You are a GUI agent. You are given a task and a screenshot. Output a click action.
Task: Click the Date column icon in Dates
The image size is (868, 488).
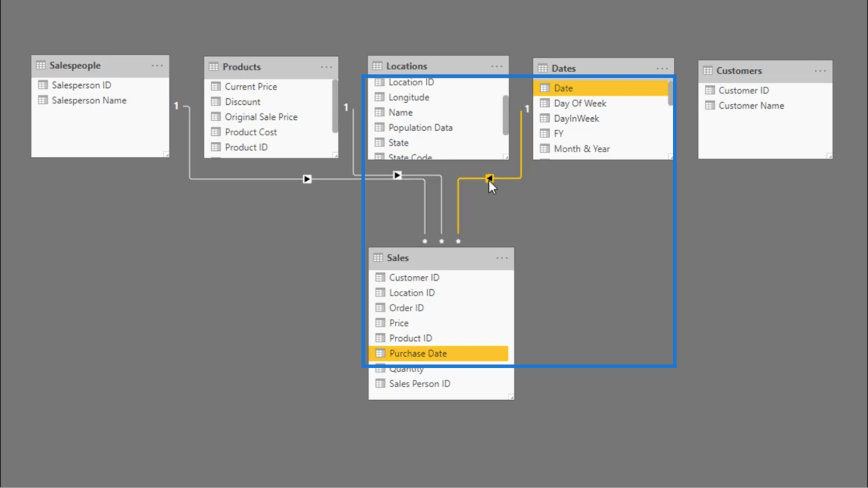pos(545,88)
